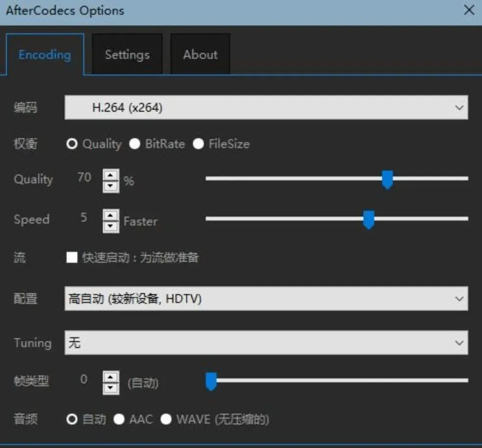Decrease Quality percent with down arrow
Viewport: 482px width, 448px height.
(x=111, y=186)
